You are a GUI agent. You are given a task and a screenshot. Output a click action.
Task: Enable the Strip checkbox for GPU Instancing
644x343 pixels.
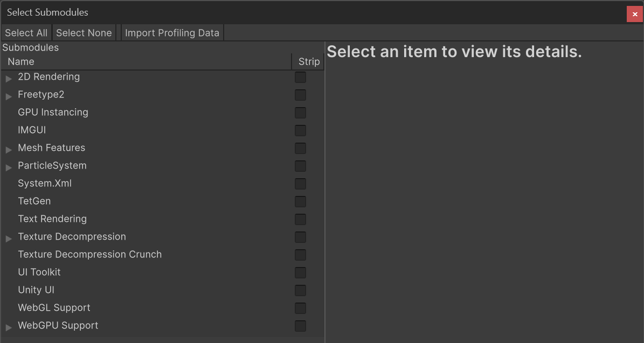coord(300,113)
